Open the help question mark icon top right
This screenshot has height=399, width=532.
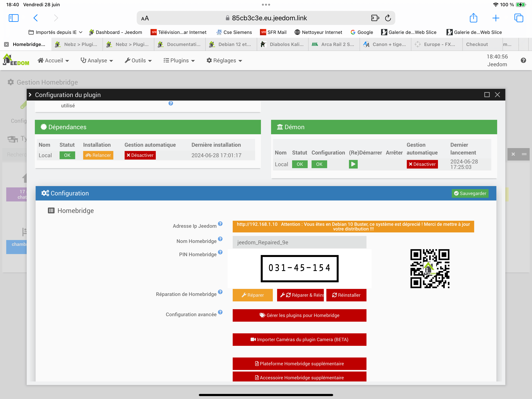click(x=523, y=60)
